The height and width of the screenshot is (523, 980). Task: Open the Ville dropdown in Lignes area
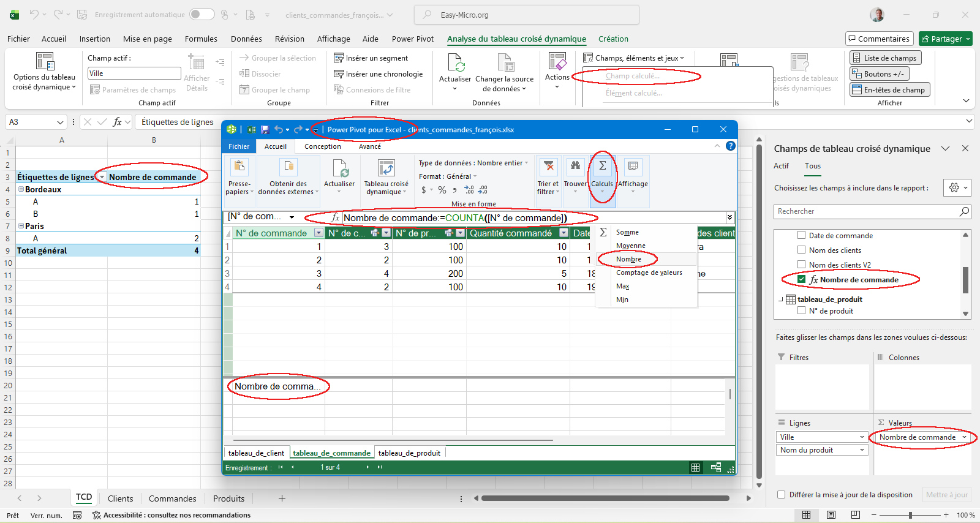[862, 437]
